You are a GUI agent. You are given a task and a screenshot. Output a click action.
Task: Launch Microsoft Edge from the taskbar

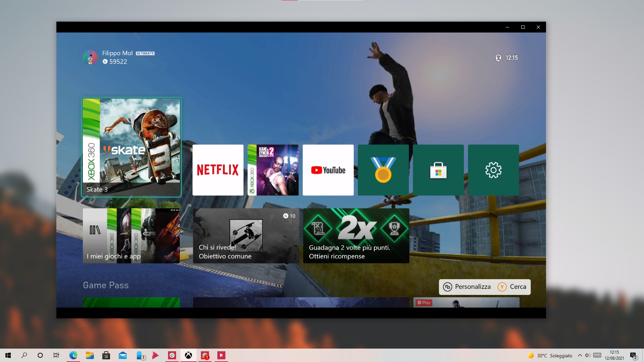click(73, 355)
